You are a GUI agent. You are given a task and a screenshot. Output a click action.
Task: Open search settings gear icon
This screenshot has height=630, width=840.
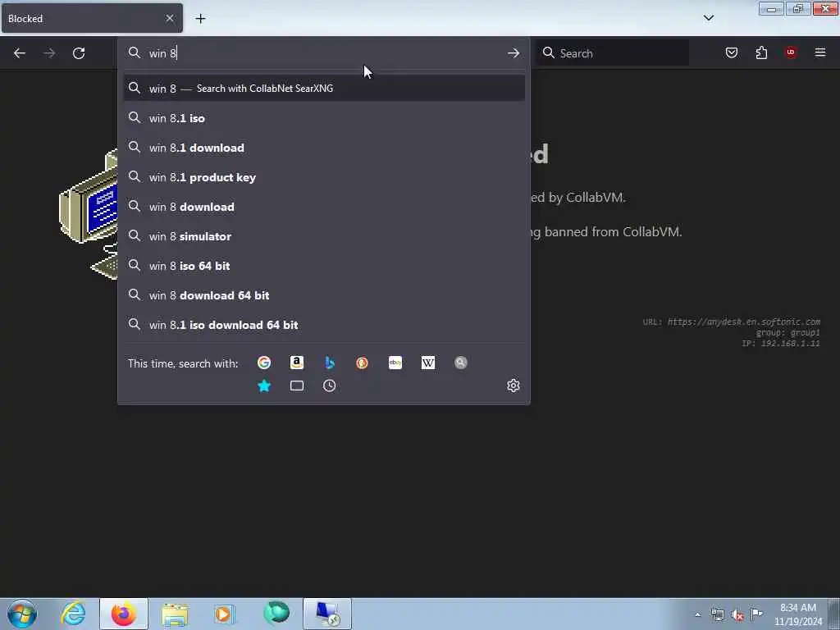514,386
